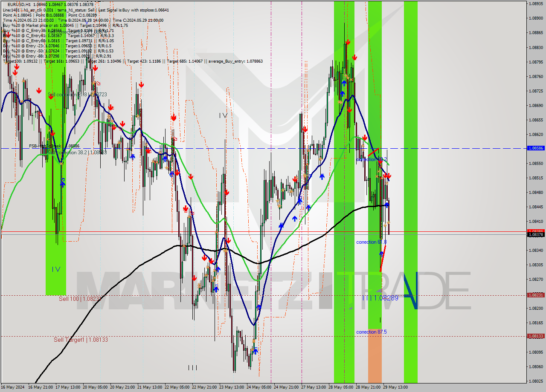Click the 'correction 61.8' chart label
This screenshot has width=546, height=392.
pyautogui.click(x=372, y=242)
